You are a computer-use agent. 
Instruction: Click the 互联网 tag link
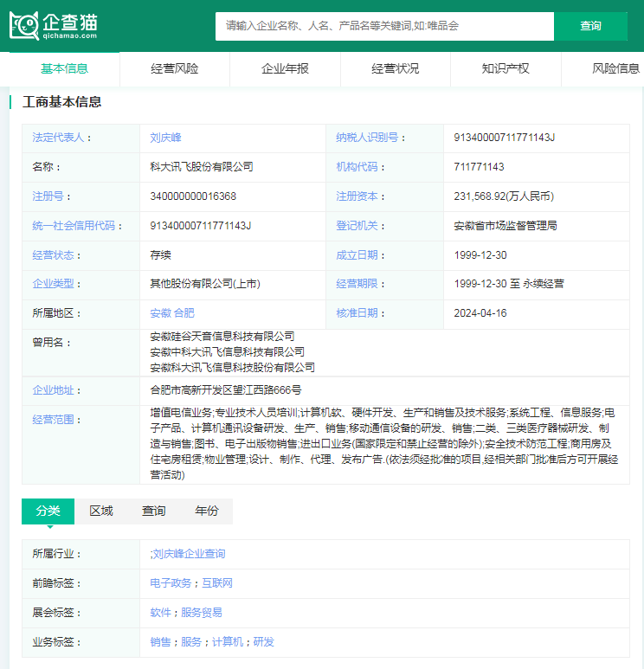click(217, 583)
